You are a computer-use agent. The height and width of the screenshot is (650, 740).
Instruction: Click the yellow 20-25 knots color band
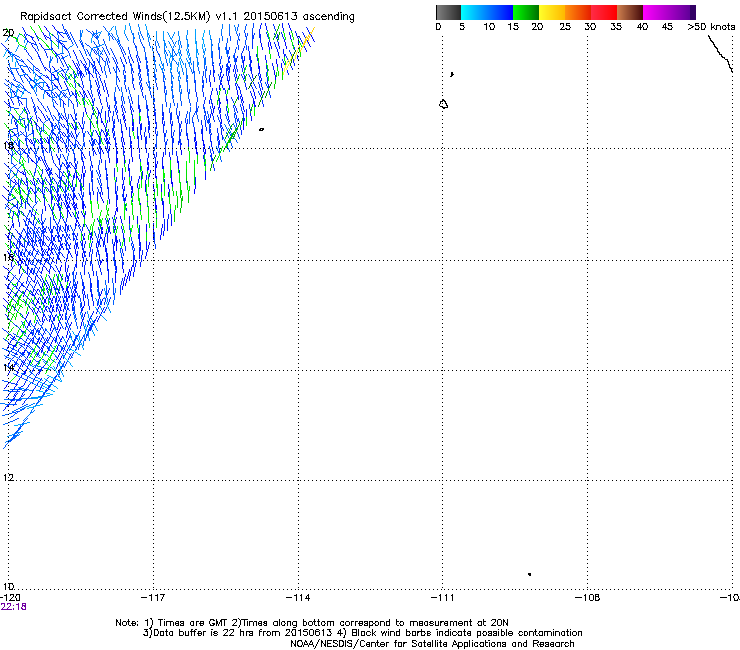point(552,12)
